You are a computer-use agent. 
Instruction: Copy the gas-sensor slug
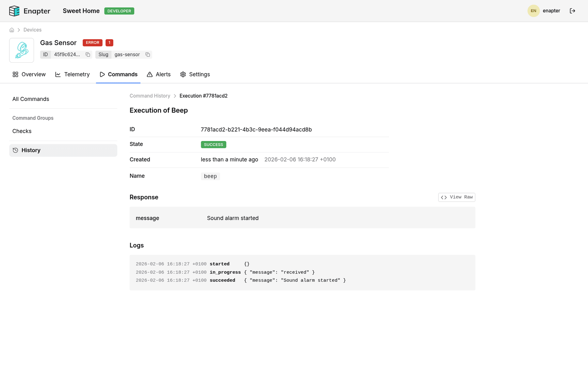pyautogui.click(x=148, y=55)
